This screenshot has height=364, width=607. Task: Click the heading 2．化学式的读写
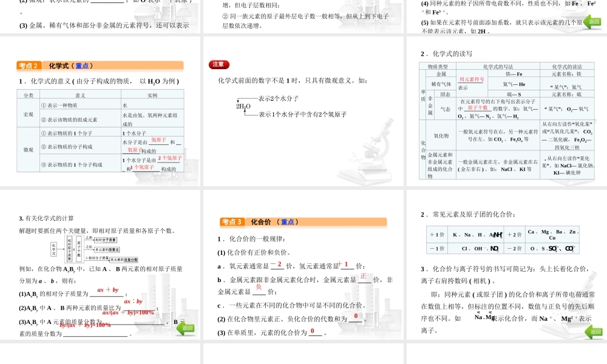pyautogui.click(x=446, y=54)
